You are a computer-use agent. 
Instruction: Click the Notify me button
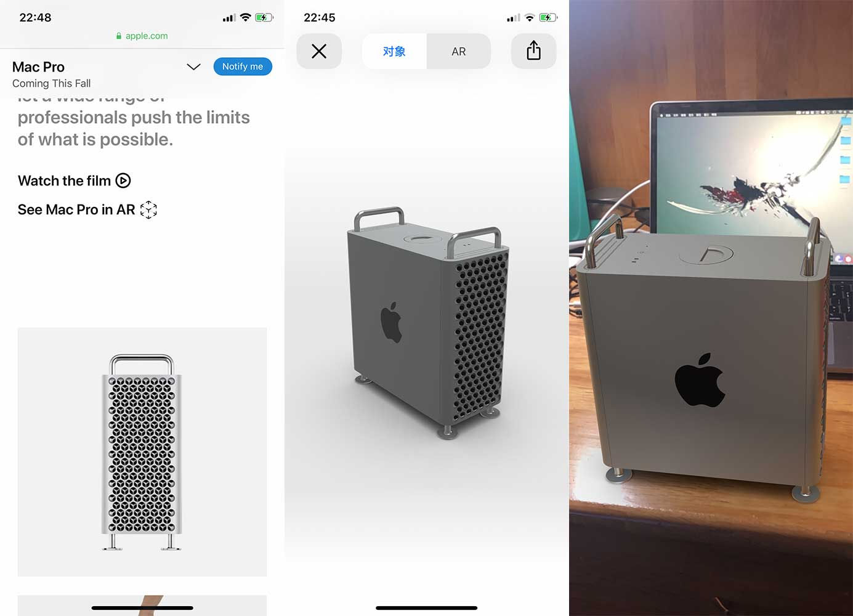click(x=243, y=67)
